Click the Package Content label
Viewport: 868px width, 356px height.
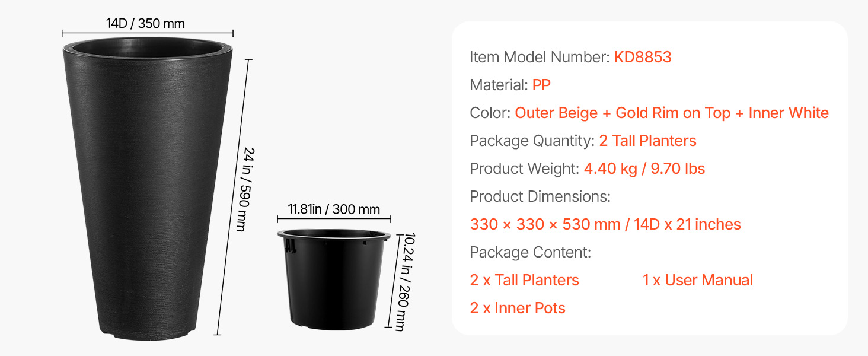point(531,252)
